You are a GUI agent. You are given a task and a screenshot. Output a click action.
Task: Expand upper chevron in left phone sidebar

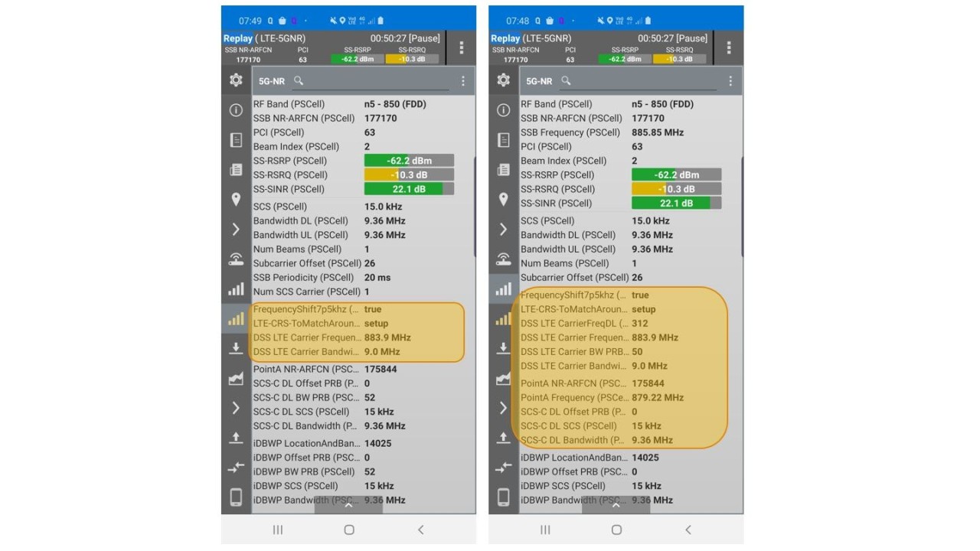tap(236, 230)
